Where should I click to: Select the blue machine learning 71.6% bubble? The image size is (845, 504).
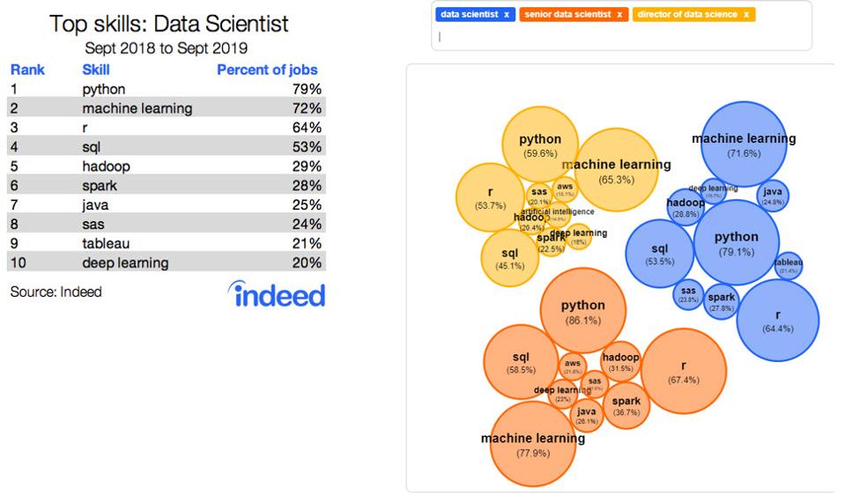743,145
